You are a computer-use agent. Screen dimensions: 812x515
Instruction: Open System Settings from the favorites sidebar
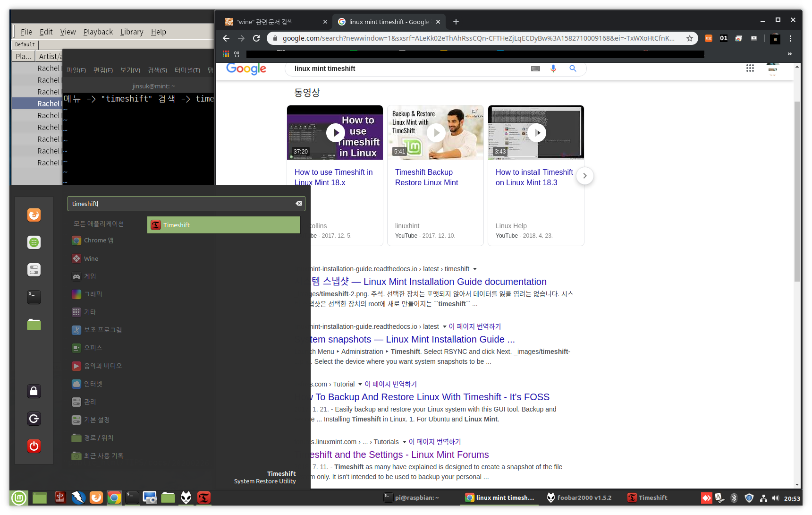point(34,270)
